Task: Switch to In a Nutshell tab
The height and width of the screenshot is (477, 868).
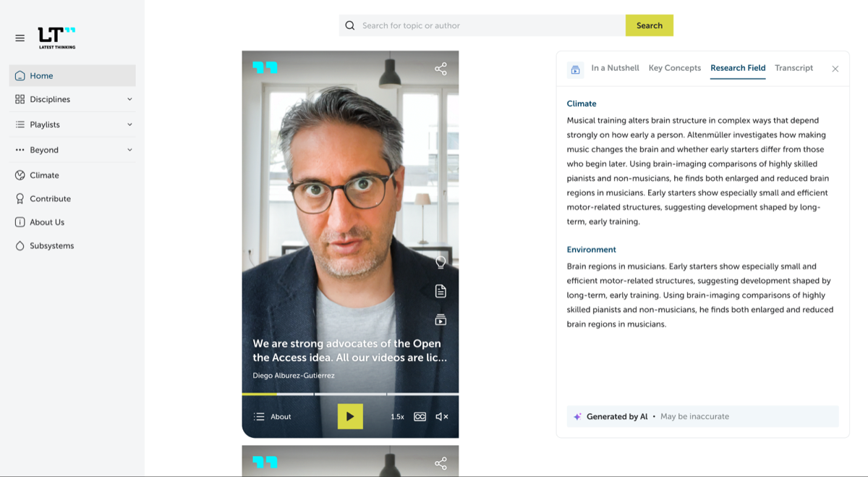Action: [x=615, y=68]
